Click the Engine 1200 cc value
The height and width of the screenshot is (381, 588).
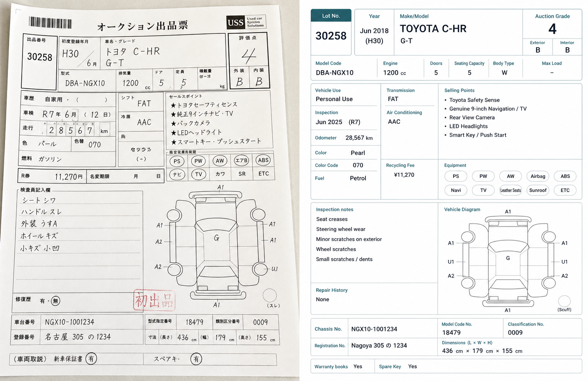tap(395, 73)
